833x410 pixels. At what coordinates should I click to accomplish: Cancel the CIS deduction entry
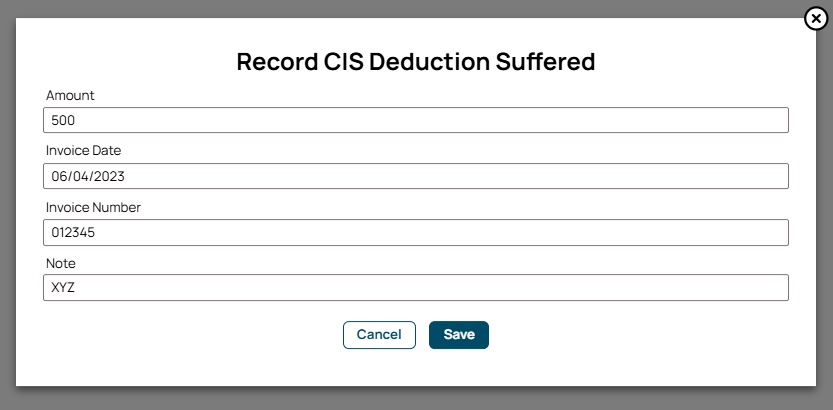379,335
